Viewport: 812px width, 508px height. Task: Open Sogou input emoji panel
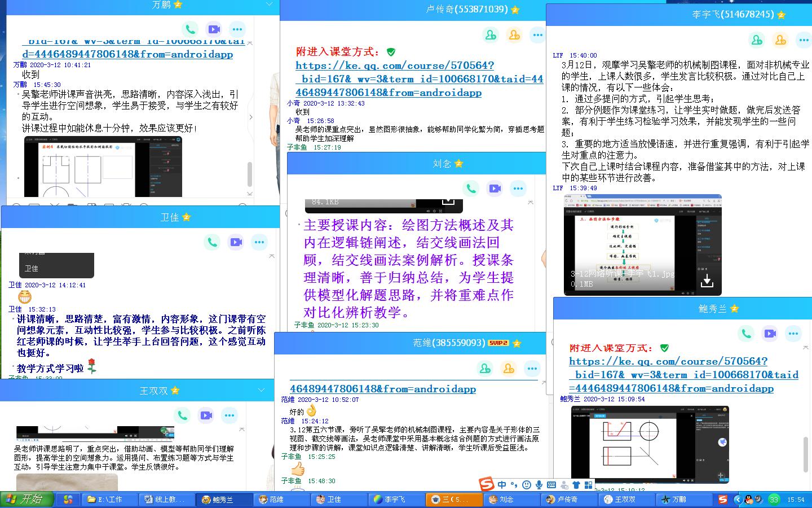[x=526, y=484]
